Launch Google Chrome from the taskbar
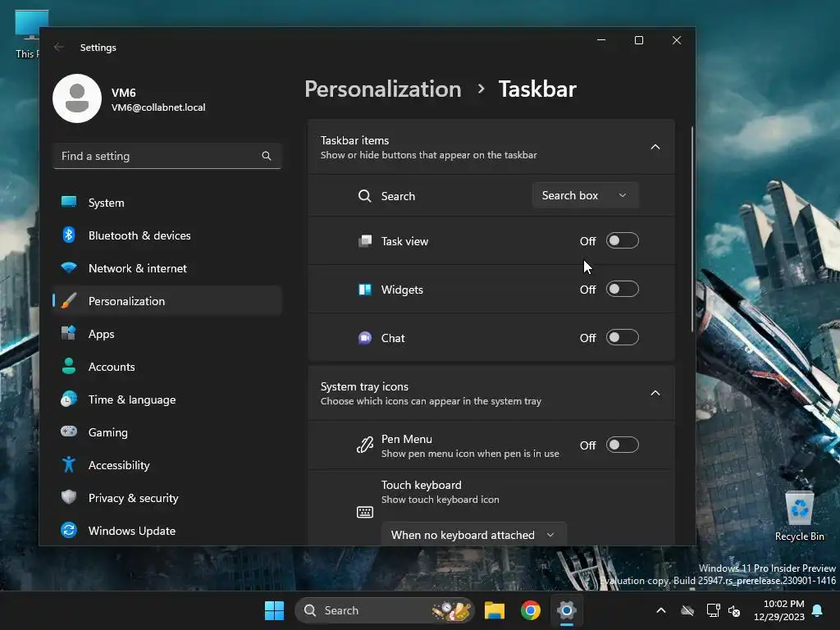 531,610
